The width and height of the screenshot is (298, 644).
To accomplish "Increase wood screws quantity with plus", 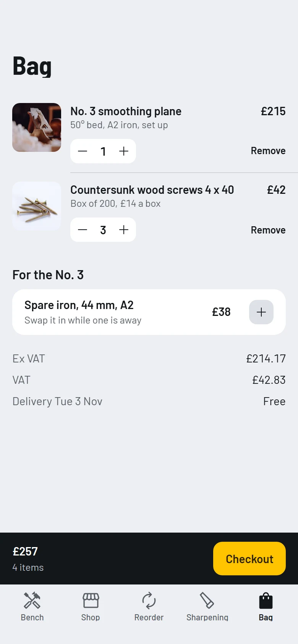I will 124,230.
